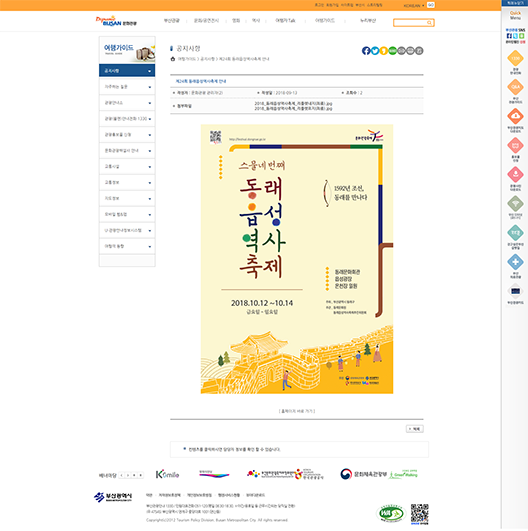
Task: Select 관광홍보물 신청 in the sidebar
Action: (127, 135)
